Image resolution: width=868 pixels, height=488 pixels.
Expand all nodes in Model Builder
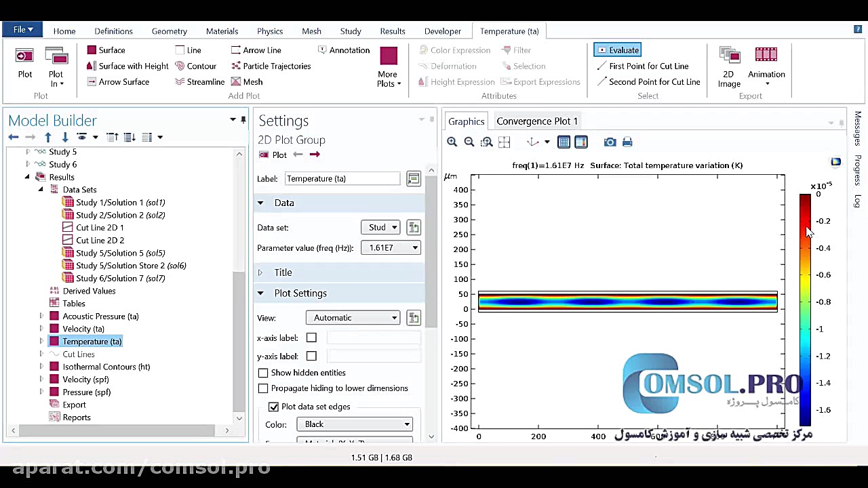pos(130,137)
